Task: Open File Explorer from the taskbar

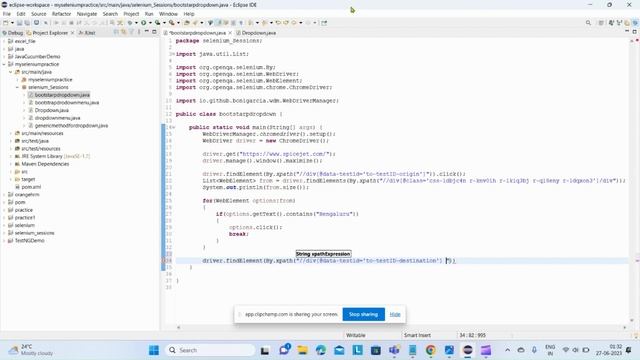Action: [302, 350]
